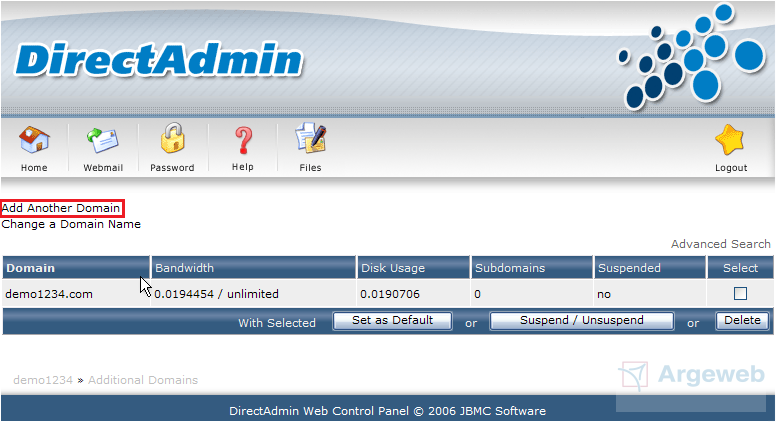This screenshot has width=776, height=422.
Task: Click the Help label text
Action: (x=242, y=167)
